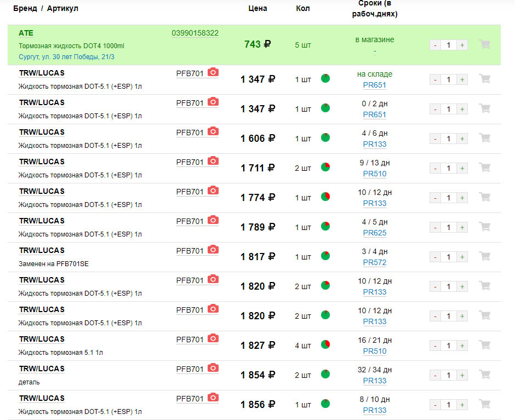View photo of the 1 856 ₽ item
515x420 pixels.
213,398
